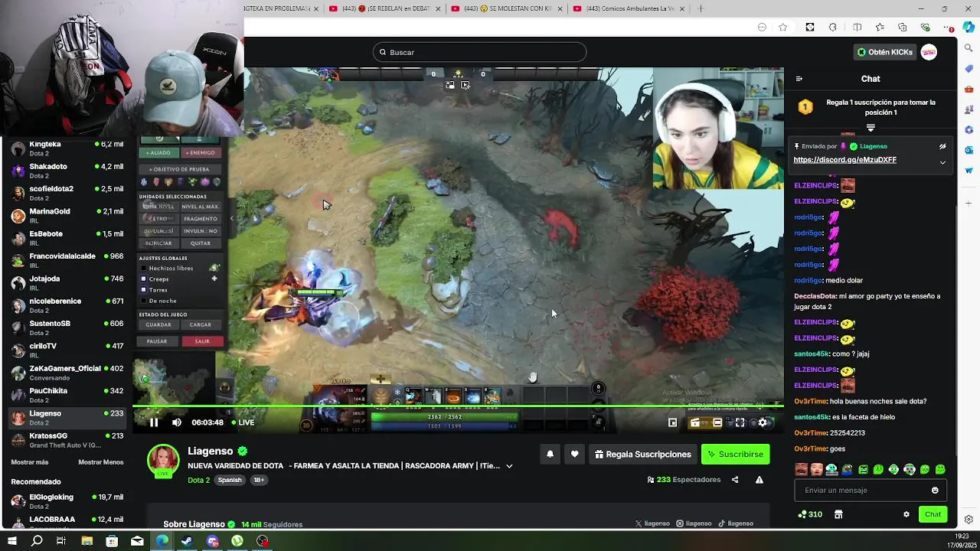Open Windows Start menu
The image size is (980, 551).
[12, 541]
